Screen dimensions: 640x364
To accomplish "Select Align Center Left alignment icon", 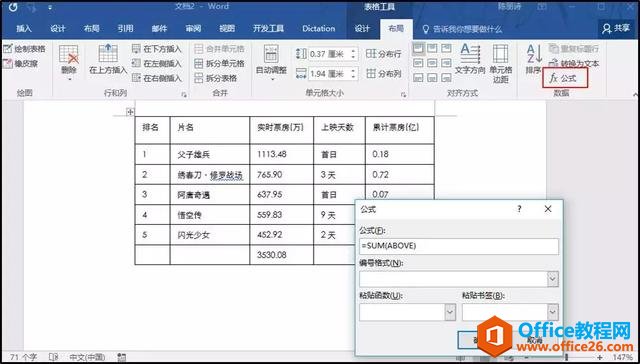I will pos(418,63).
